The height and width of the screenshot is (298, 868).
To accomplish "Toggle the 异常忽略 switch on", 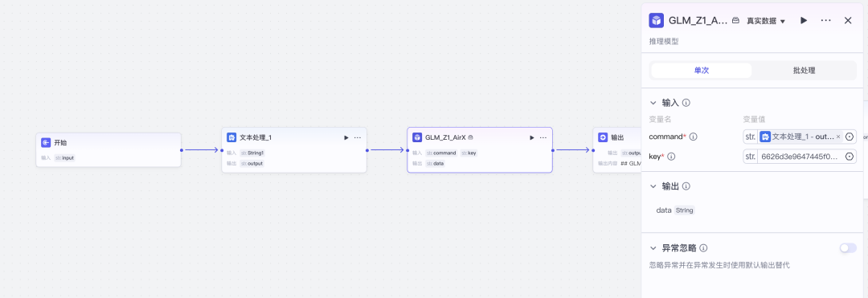I will click(848, 248).
